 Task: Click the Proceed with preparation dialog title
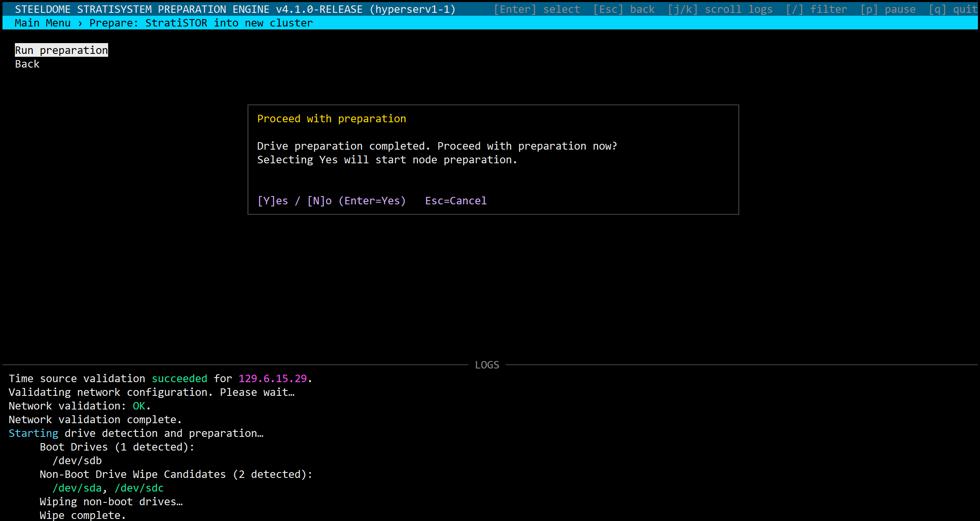[331, 119]
